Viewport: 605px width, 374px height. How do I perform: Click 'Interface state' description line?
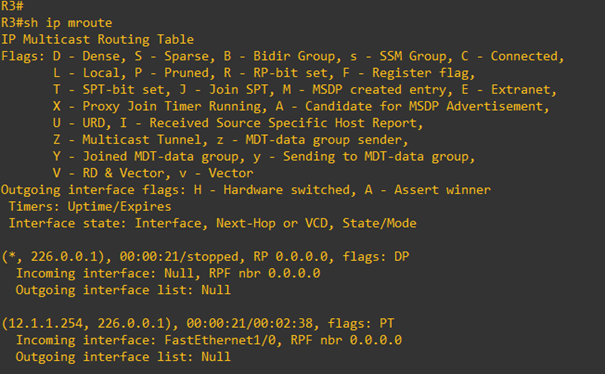coord(213,223)
